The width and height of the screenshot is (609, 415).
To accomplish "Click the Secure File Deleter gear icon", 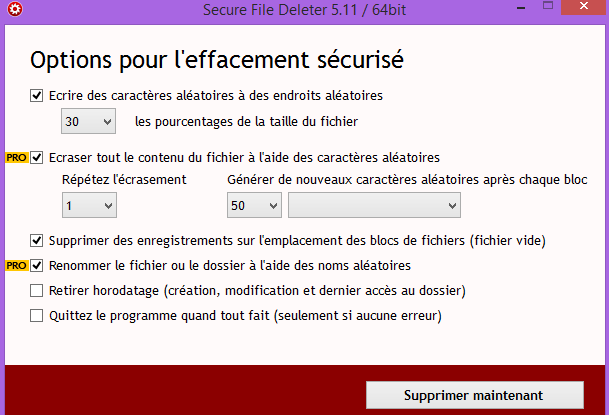I will click(x=15, y=9).
